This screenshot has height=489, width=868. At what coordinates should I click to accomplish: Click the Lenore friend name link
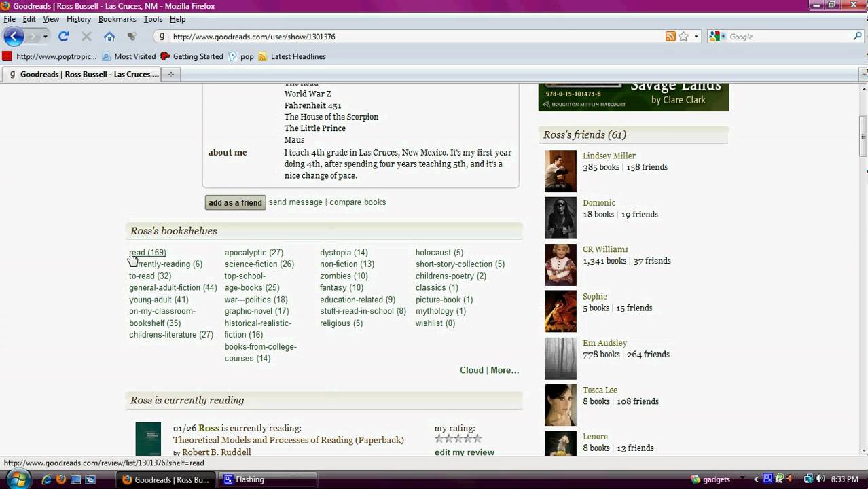[x=595, y=437]
